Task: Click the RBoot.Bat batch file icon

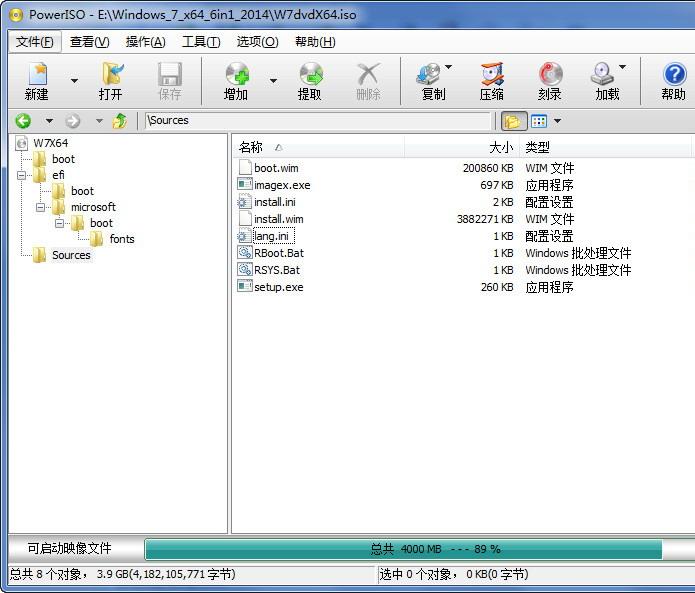Action: 245,252
